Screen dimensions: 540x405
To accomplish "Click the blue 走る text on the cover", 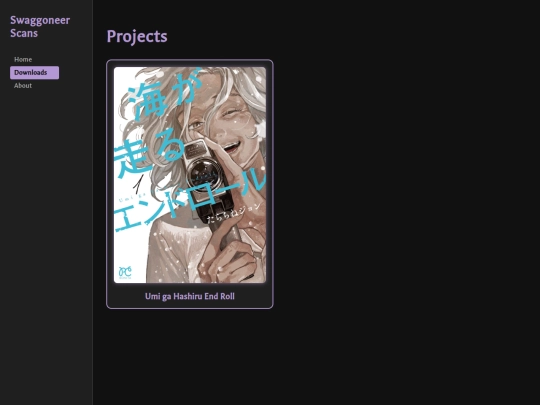I will pos(150,152).
